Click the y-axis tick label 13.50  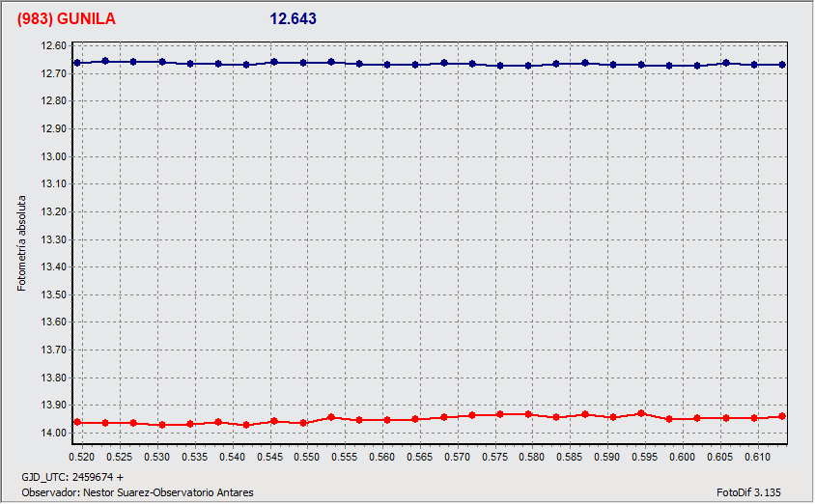click(53, 294)
